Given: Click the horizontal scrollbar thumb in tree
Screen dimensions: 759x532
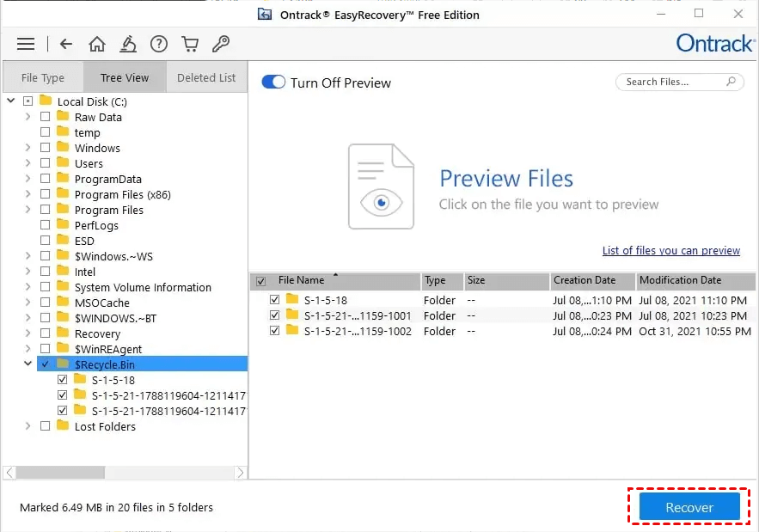Looking at the screenshot, I should [x=60, y=473].
